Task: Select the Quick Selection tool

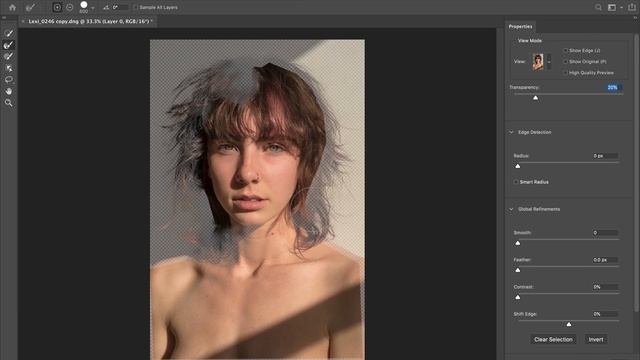Action: pos(9,33)
